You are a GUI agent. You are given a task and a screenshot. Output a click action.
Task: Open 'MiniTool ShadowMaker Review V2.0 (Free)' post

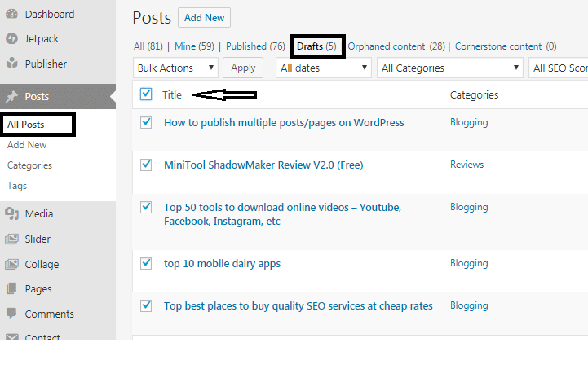pyautogui.click(x=263, y=165)
